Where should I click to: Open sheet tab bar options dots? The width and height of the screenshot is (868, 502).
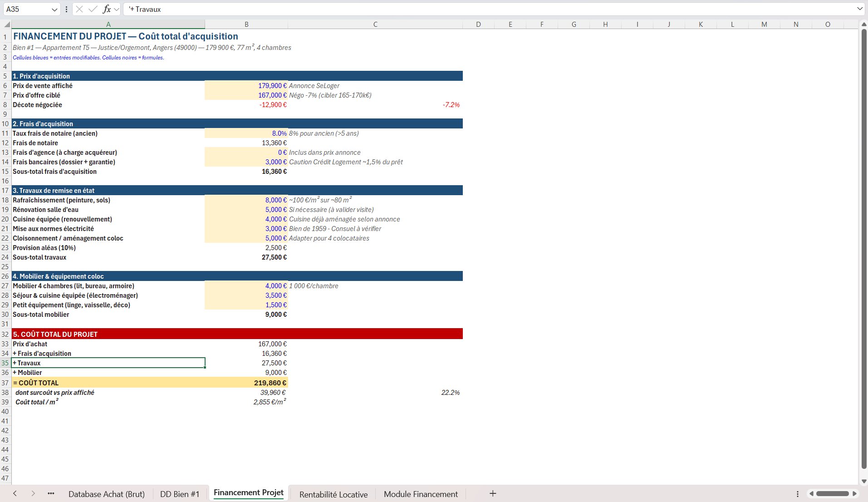coord(798,494)
